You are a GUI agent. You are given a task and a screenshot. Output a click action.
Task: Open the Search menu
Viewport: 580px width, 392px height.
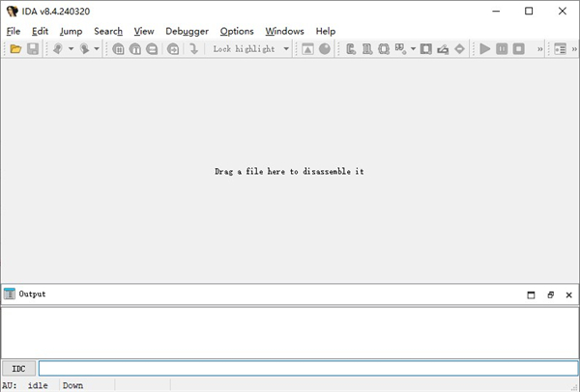pos(108,31)
